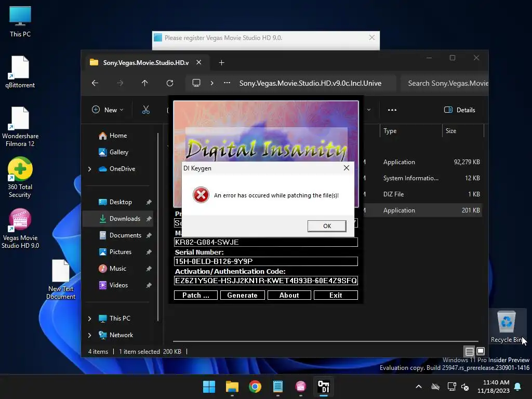The height and width of the screenshot is (399, 532).
Task: Select the Sony.Vegas.Movie.Studio.HD.v tab
Action: click(x=146, y=62)
